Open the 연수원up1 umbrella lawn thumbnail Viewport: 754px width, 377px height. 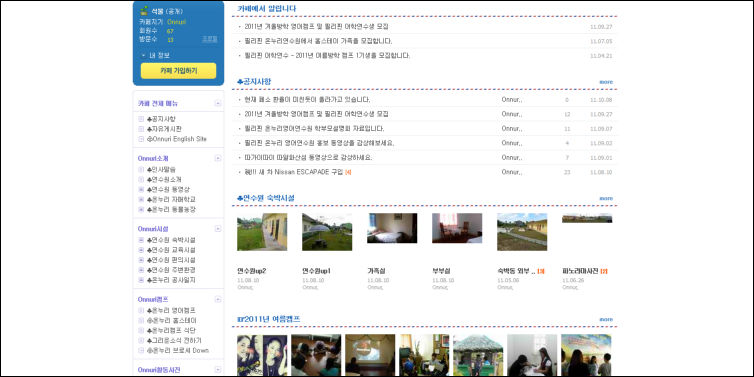(327, 232)
